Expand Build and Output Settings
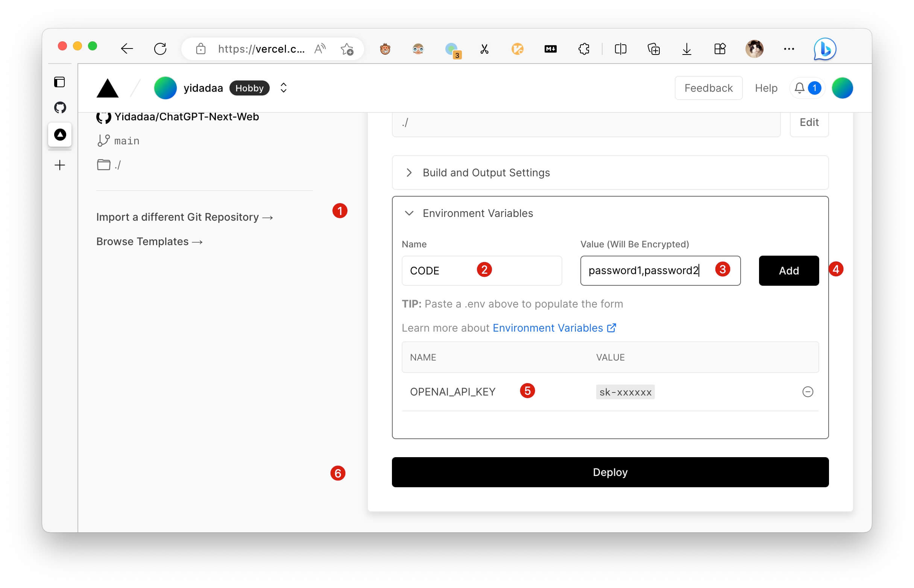This screenshot has width=914, height=588. [x=486, y=173]
